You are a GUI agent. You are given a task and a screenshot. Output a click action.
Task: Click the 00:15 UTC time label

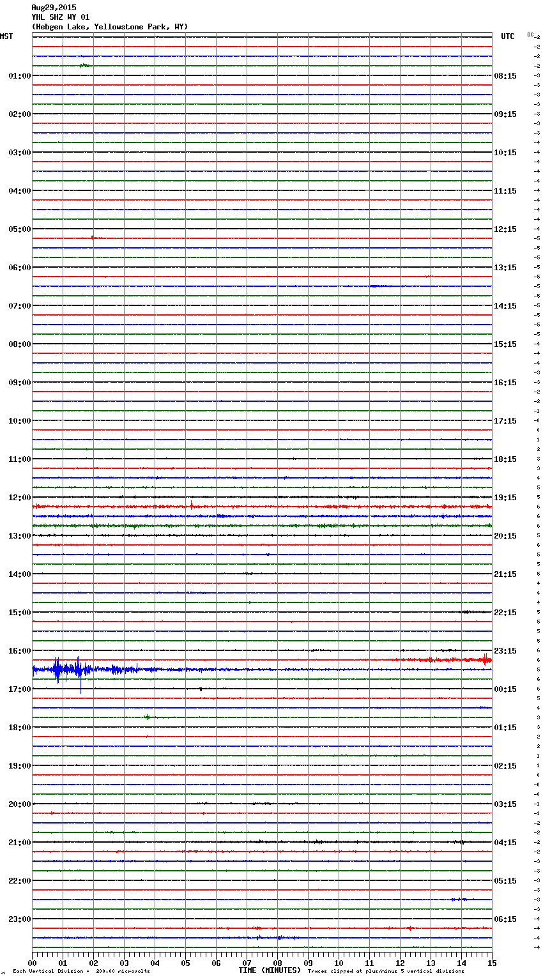pyautogui.click(x=505, y=689)
